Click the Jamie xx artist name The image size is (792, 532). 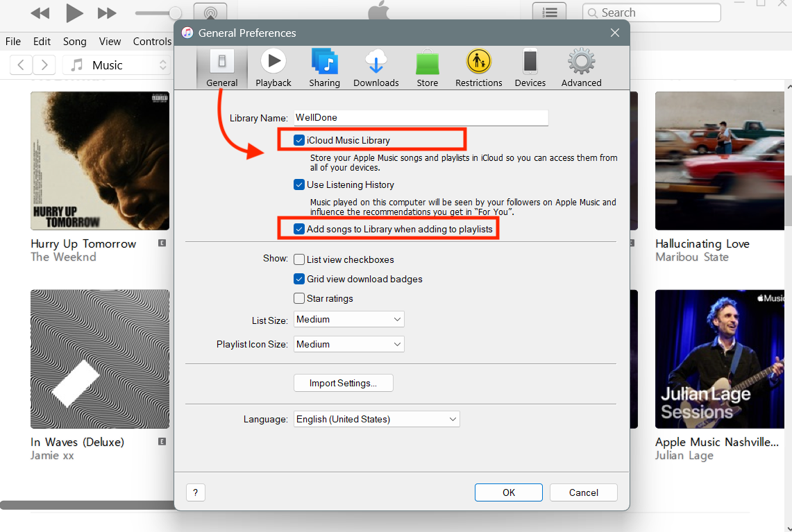[x=52, y=455]
